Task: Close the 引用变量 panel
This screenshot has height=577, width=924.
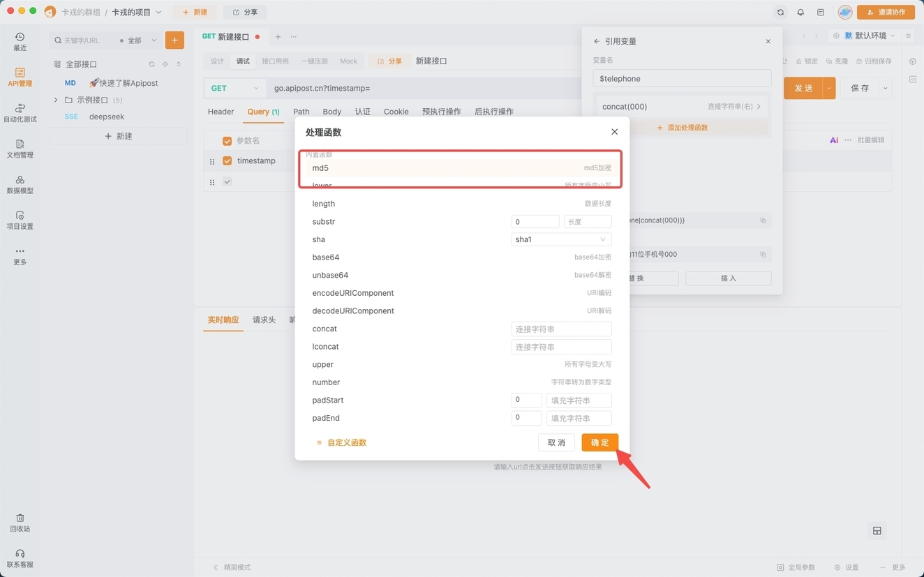Action: [768, 41]
